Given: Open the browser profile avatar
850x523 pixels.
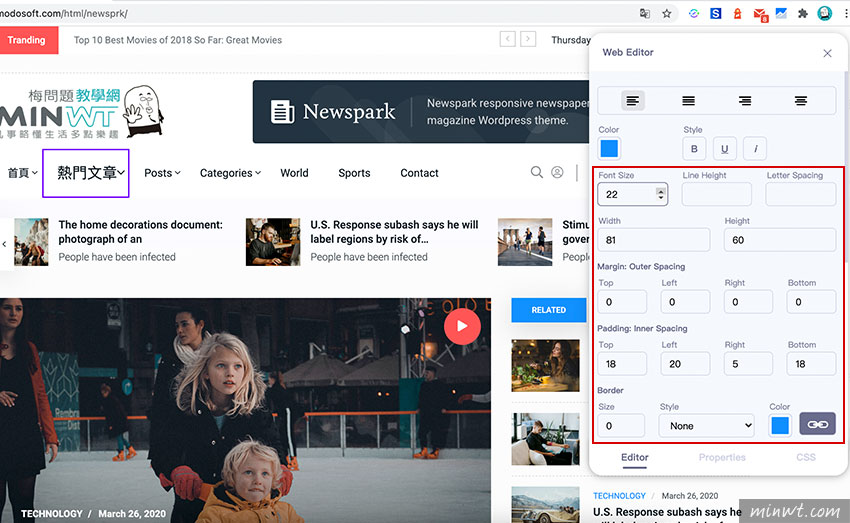Looking at the screenshot, I should (825, 13).
